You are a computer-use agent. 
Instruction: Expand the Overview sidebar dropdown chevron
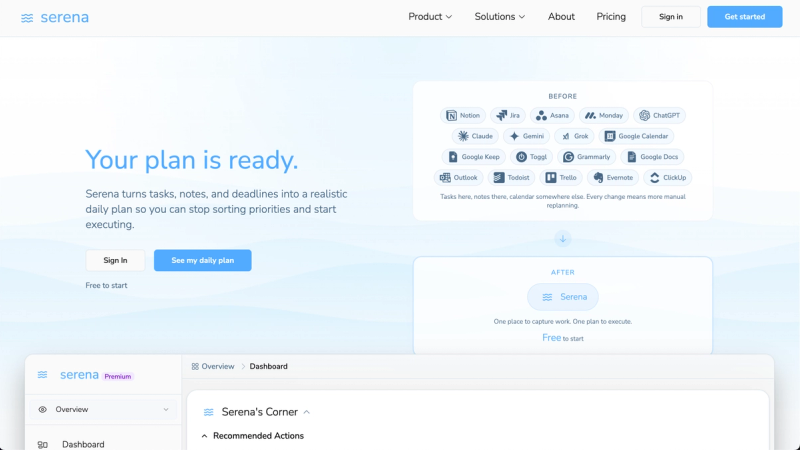pos(166,410)
